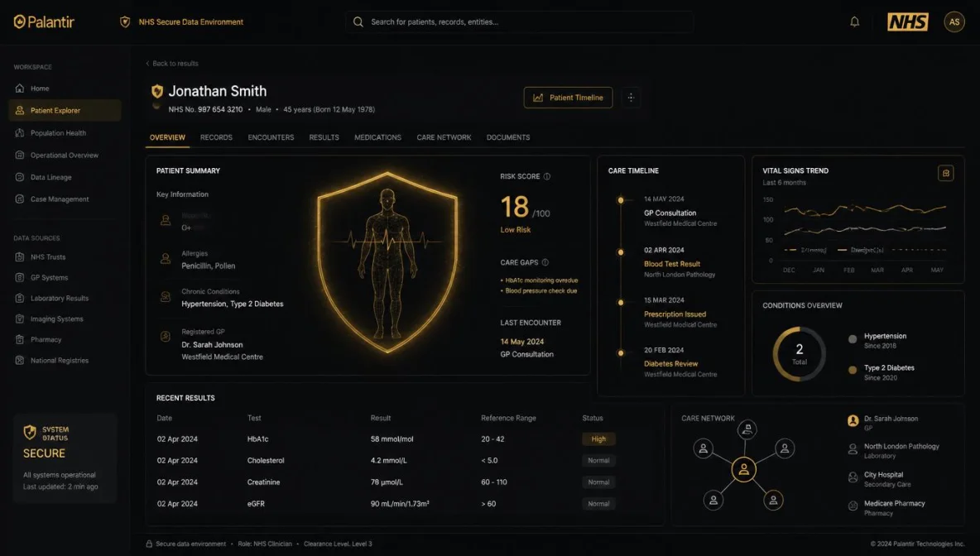The width and height of the screenshot is (980, 556).
Task: Click 'Role: NHS Clinician' in the footer
Action: (264, 544)
